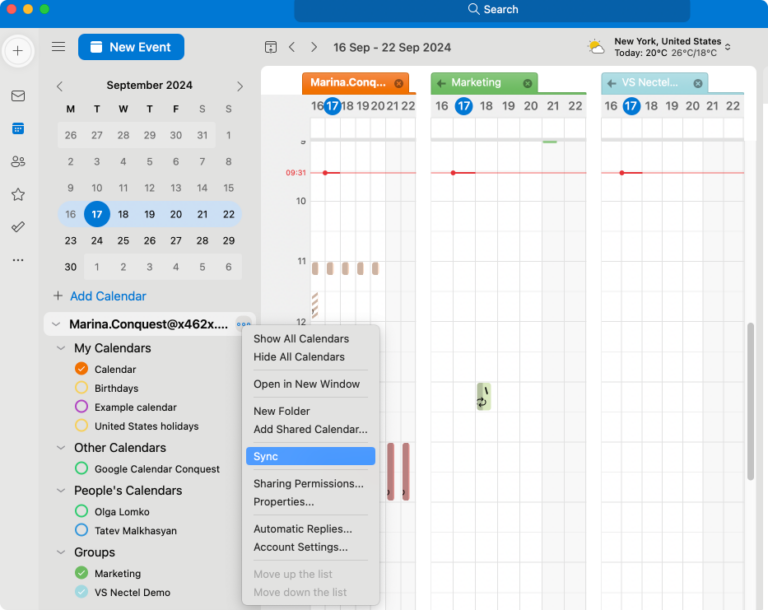Open the People contacts icon in sidebar
The image size is (768, 610).
point(18,161)
